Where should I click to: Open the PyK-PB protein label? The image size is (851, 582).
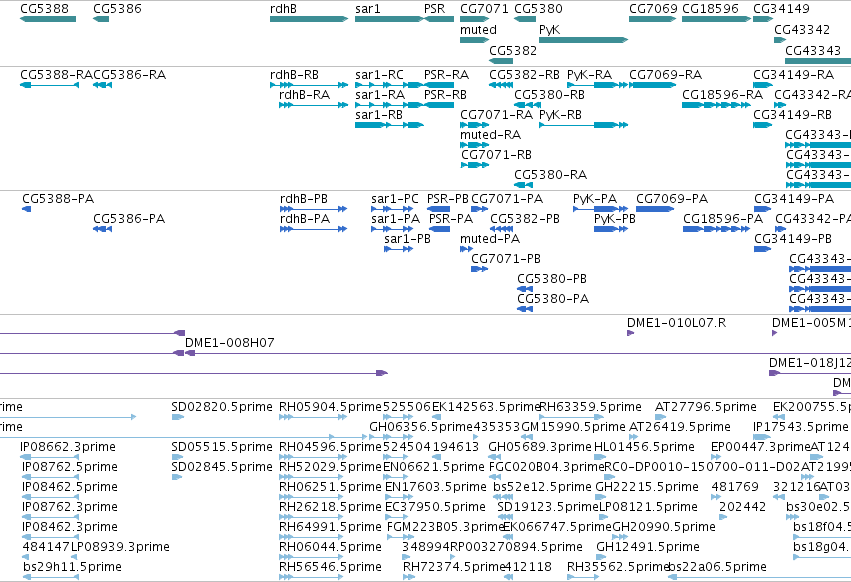[615, 219]
